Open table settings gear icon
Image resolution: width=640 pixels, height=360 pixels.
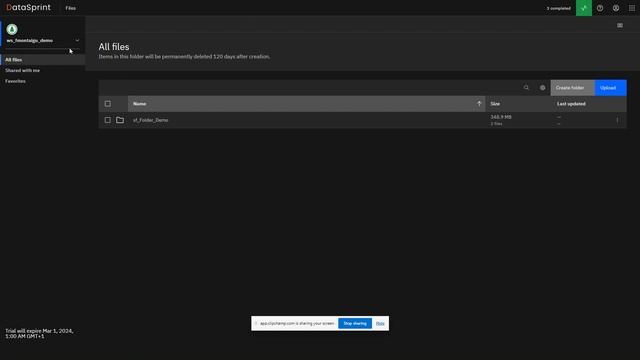[542, 88]
